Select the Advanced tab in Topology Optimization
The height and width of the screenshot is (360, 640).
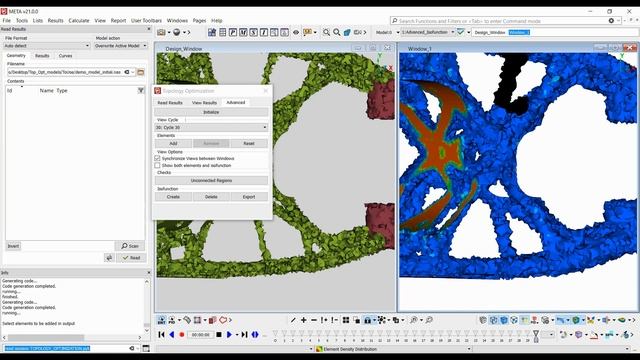(x=236, y=102)
